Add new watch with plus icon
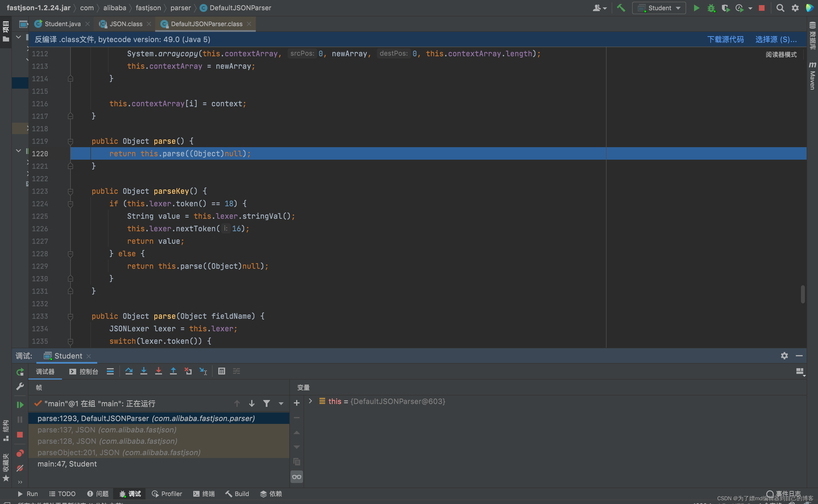Image resolution: width=818 pixels, height=504 pixels. coord(296,403)
